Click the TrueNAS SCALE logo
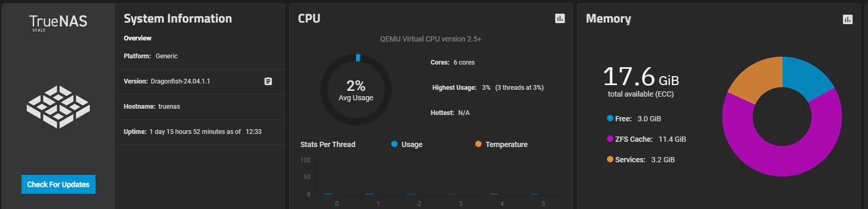Screen dimensions: 868x209 [x=58, y=23]
